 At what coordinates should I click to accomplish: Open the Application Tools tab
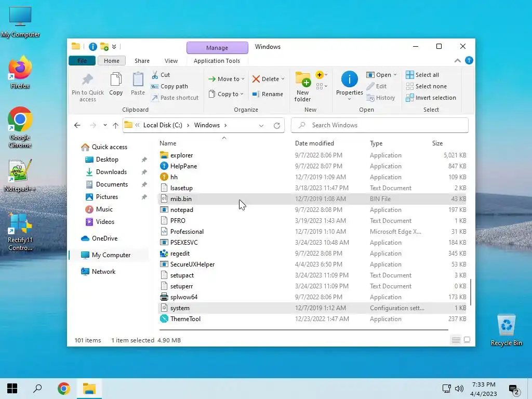pyautogui.click(x=217, y=61)
